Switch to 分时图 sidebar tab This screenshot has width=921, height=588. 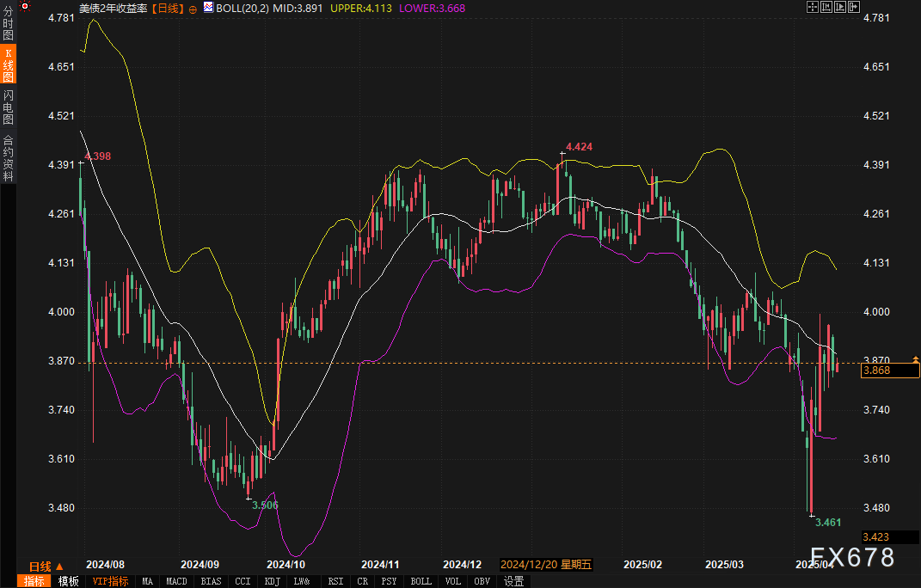[8, 27]
